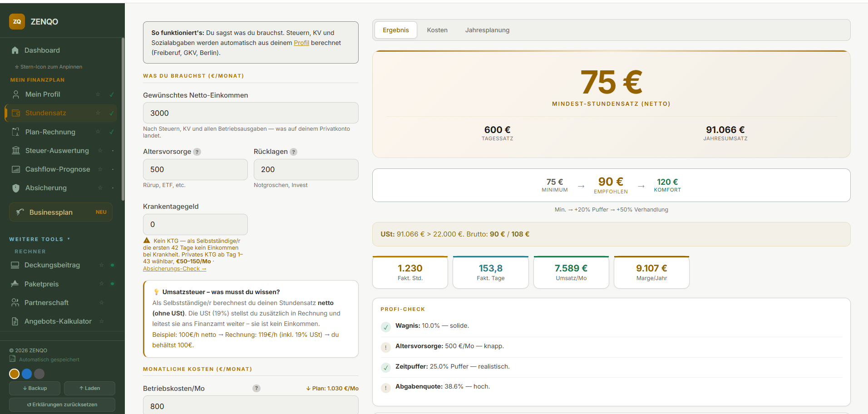Open Dashboard via its house icon
868x414 pixels.
point(15,50)
